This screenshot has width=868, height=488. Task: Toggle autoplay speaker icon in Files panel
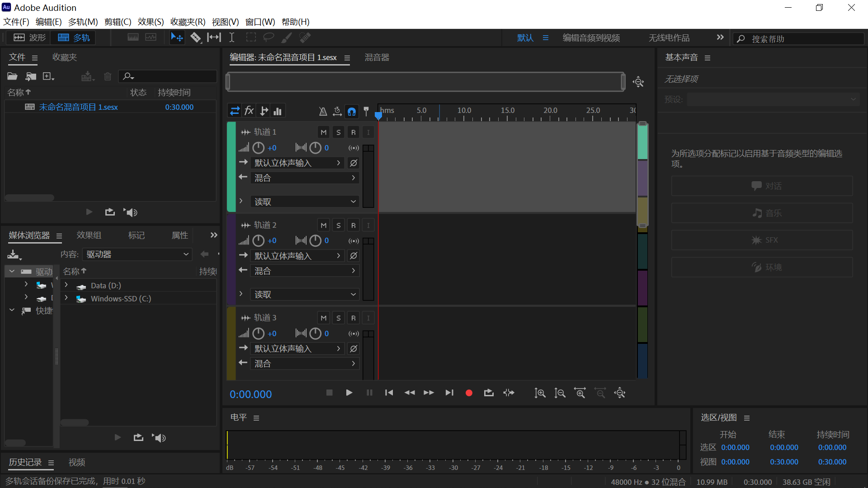[x=131, y=212]
